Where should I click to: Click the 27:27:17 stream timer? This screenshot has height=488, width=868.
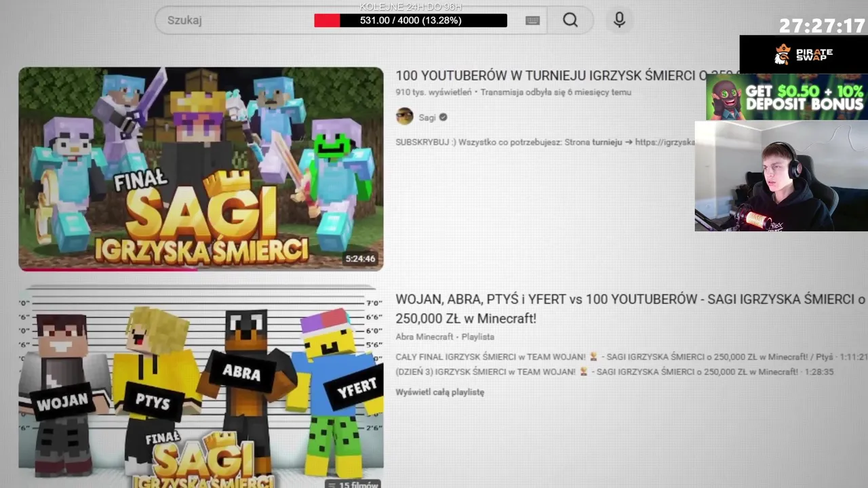[822, 26]
